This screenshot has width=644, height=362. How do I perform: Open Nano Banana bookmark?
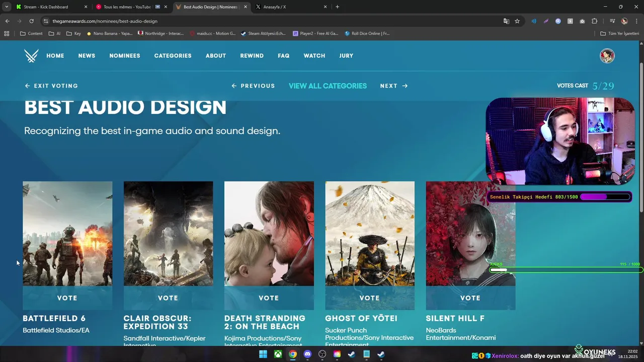pos(109,34)
